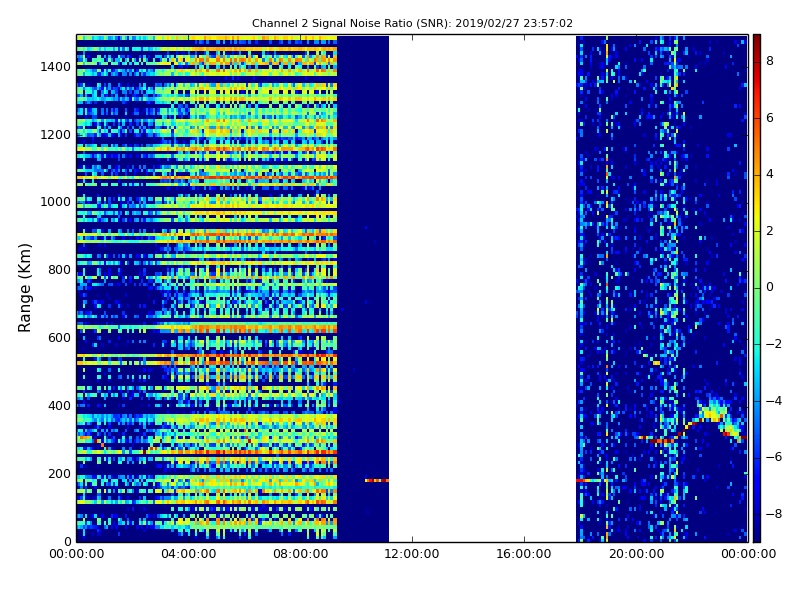The width and height of the screenshot is (800, 600).
Task: Click the 20:00:00 time axis label
Action: click(x=636, y=554)
